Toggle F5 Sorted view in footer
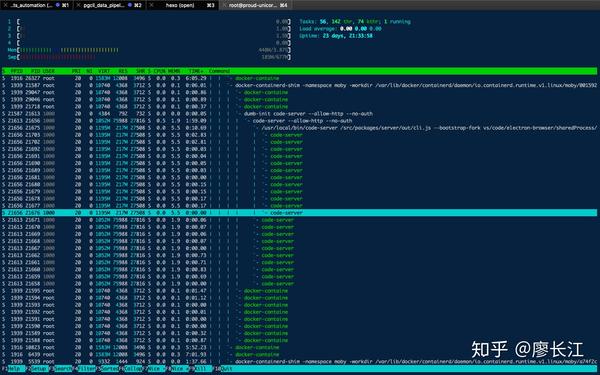The height and width of the screenshot is (375, 600). point(108,369)
